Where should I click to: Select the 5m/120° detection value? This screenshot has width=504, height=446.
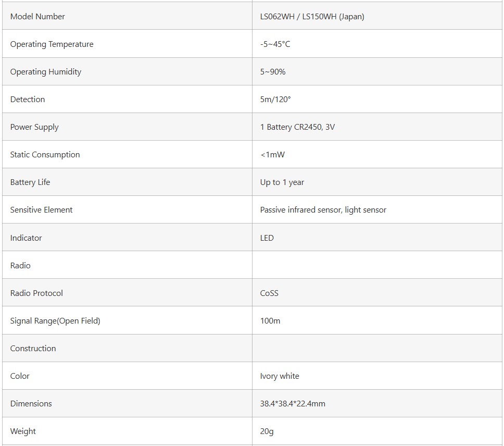[275, 100]
